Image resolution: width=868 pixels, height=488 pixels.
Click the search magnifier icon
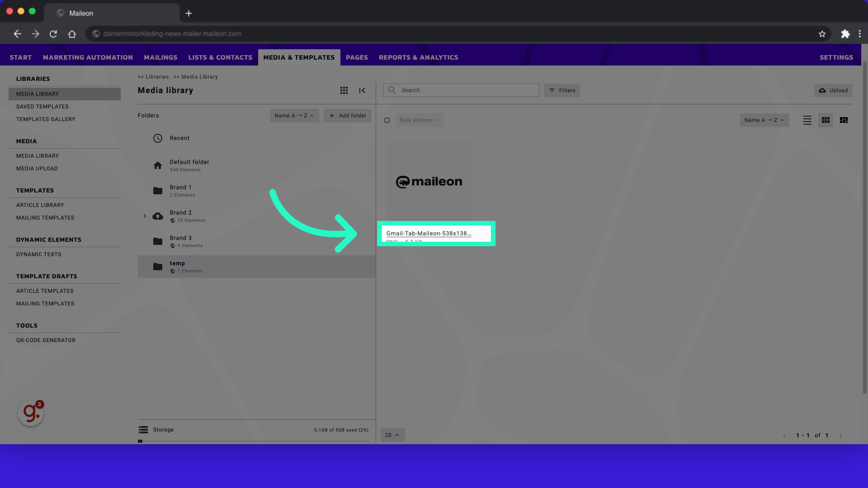click(x=392, y=90)
